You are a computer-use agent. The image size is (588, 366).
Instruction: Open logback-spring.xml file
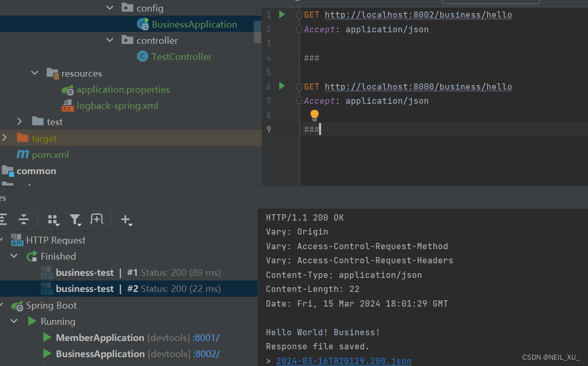[117, 106]
